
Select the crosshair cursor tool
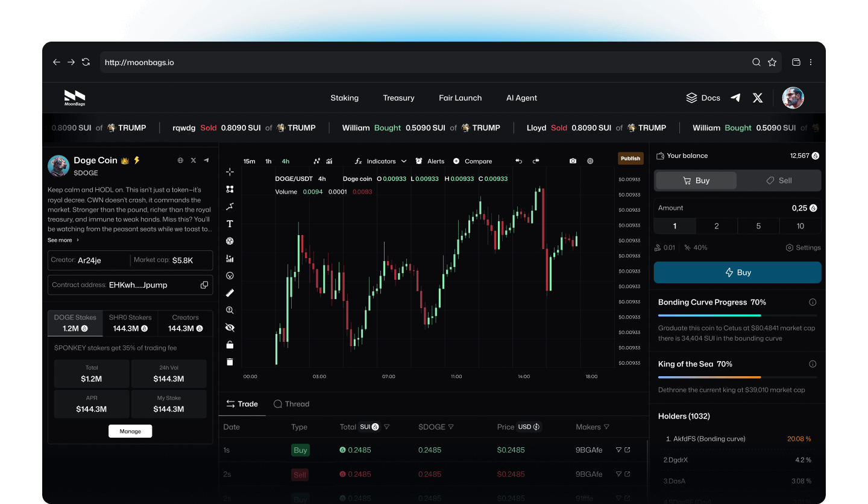[x=230, y=172]
